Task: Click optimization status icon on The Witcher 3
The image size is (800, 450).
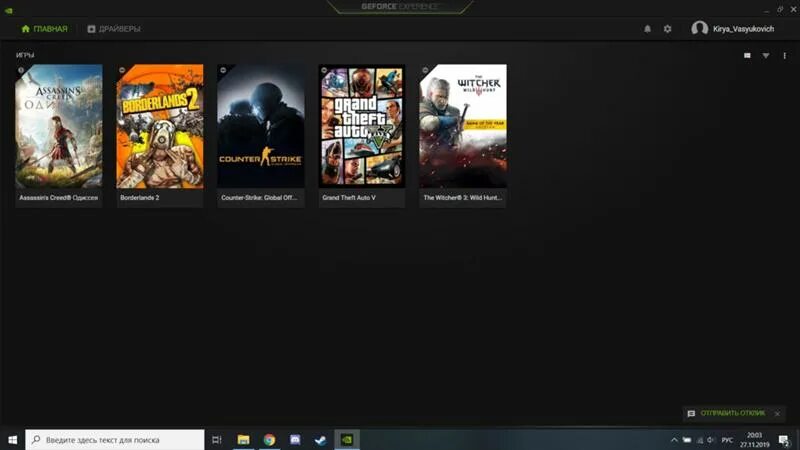Action: point(425,70)
